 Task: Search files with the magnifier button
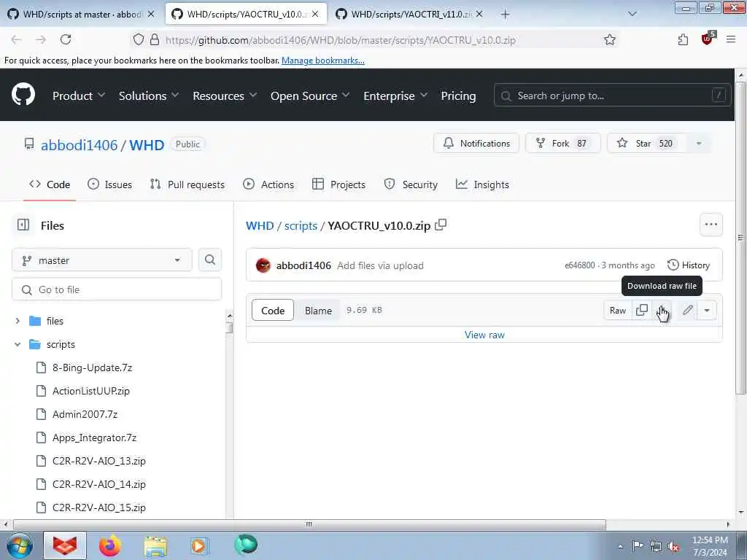[209, 260]
